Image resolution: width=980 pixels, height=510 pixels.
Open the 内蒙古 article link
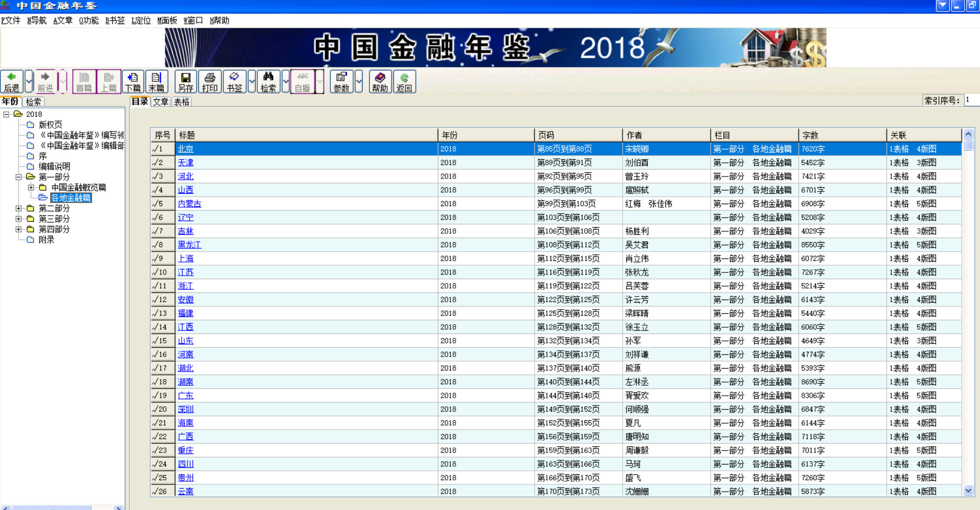click(189, 204)
